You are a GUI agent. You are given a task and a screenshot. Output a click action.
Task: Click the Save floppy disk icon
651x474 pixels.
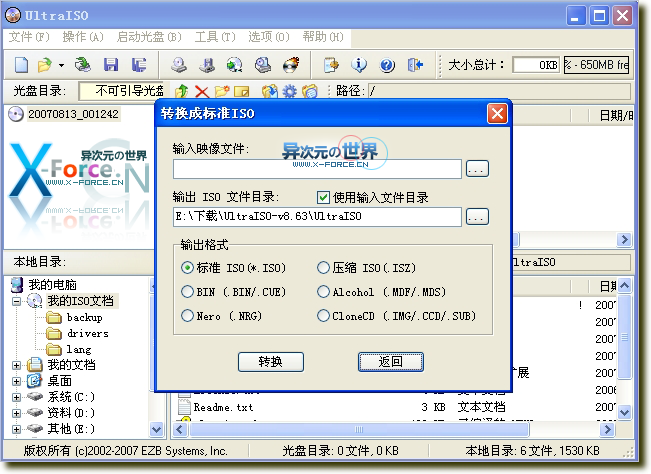coord(111,65)
